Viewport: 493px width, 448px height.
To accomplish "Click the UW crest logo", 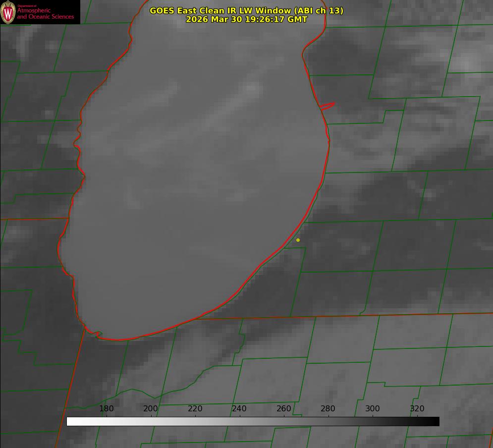I will coord(8,12).
